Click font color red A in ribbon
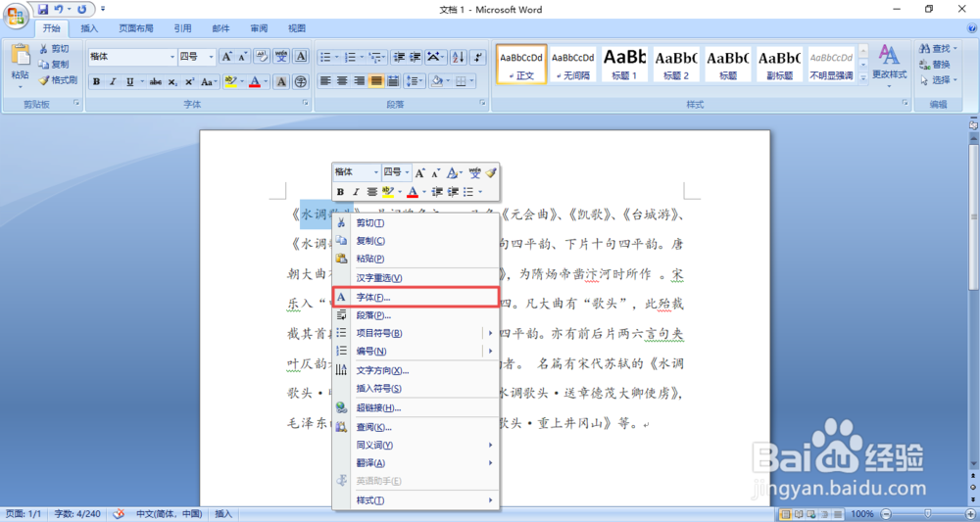Image resolution: width=980 pixels, height=522 pixels. 255,82
